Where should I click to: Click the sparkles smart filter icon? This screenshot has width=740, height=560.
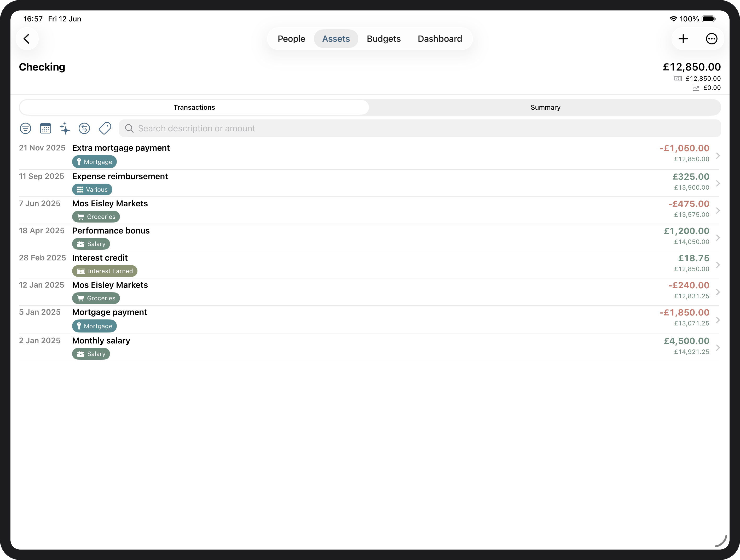[65, 129]
